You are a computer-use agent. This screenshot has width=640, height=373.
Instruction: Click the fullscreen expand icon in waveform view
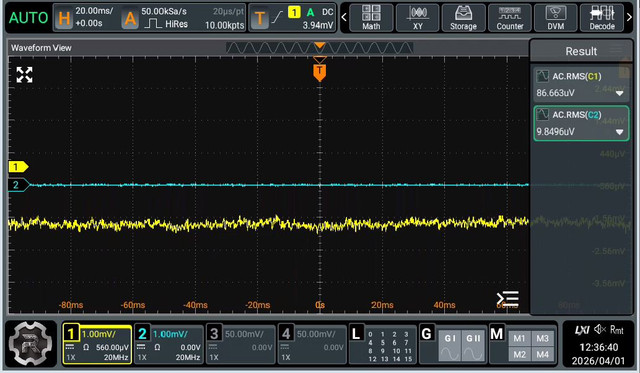pos(24,75)
